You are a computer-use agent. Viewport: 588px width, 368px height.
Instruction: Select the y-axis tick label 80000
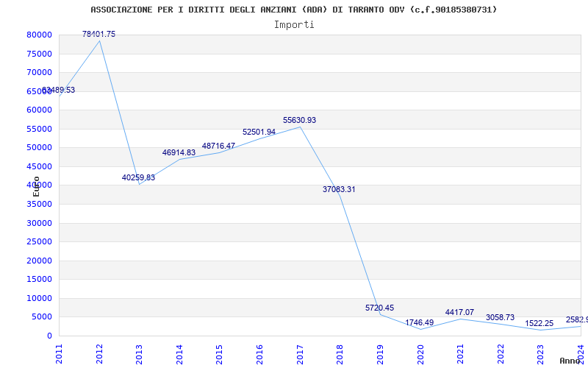(39, 35)
